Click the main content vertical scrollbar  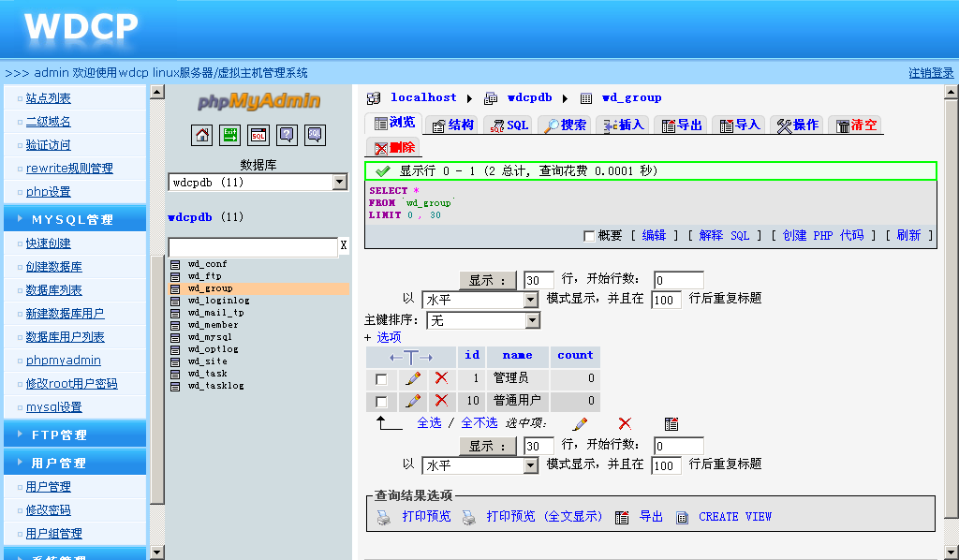pos(951,309)
